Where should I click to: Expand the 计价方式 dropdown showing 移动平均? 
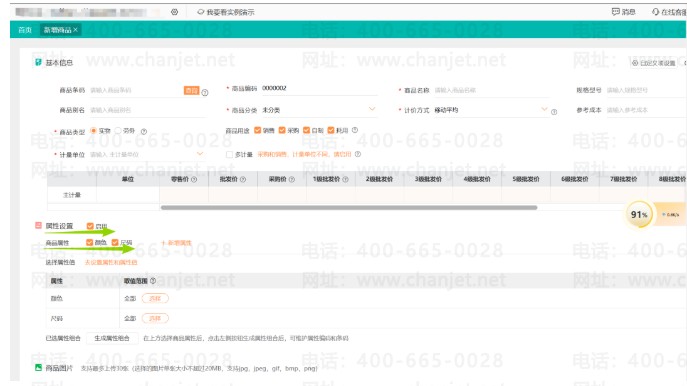pyautogui.click(x=491, y=110)
